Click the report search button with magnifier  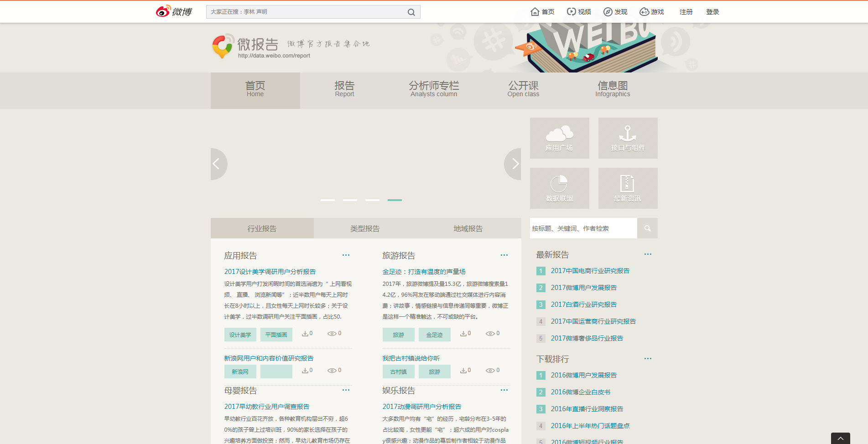(647, 228)
